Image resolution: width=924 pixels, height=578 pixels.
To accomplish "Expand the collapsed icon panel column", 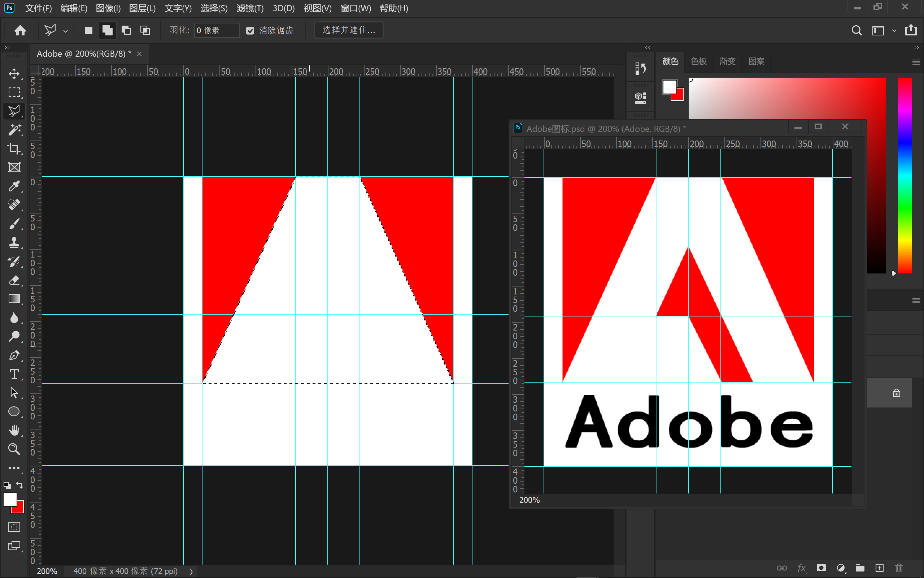I will tap(648, 47).
